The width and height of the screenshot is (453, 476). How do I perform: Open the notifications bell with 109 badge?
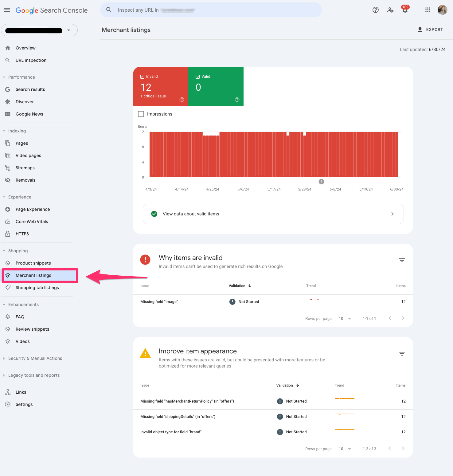[x=405, y=10]
